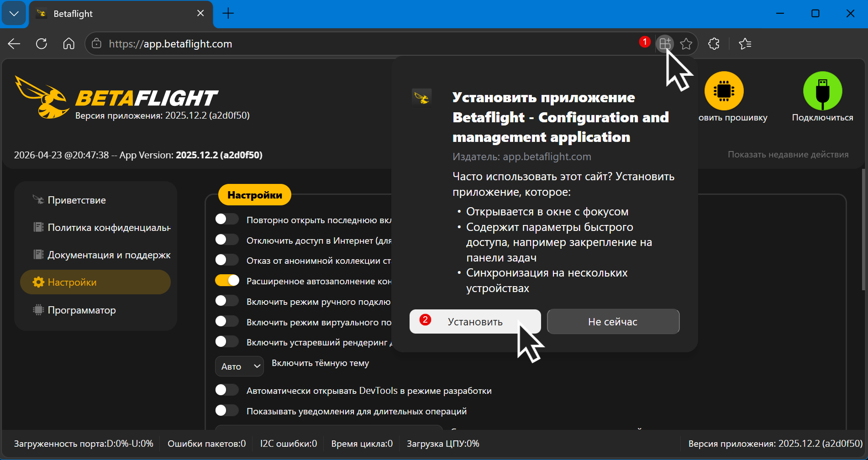Image resolution: width=868 pixels, height=460 pixels.
Task: Click the favorites star icon
Action: pos(686,44)
